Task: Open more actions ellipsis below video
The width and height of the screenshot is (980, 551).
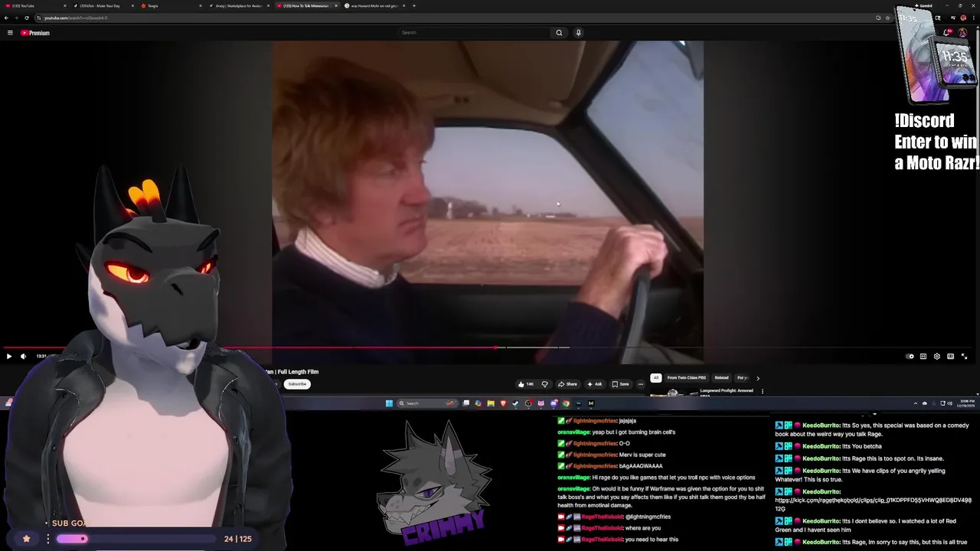Action: [x=641, y=384]
